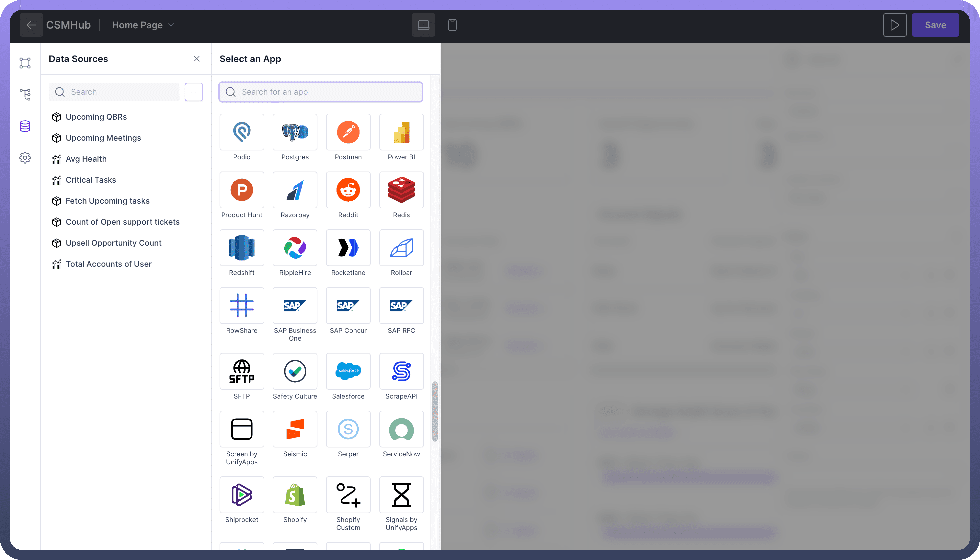
Task: Pick the Redis app icon
Action: pos(401,190)
